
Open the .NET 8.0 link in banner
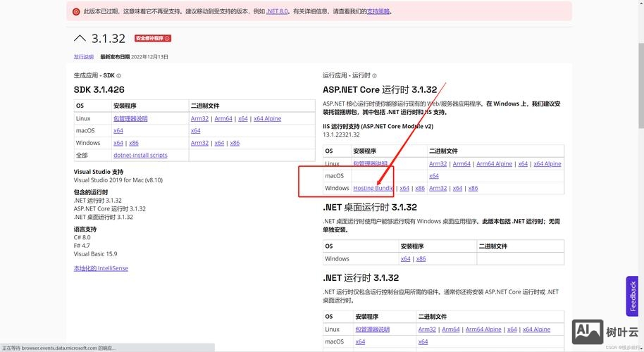[x=277, y=11]
